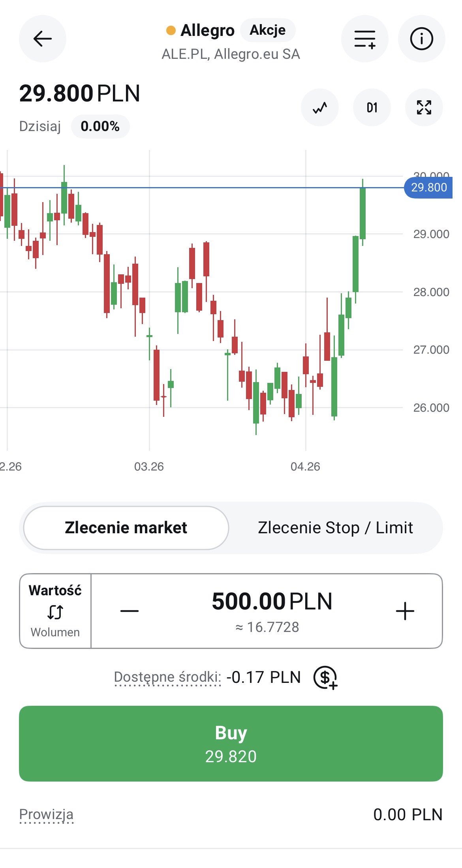Open chart indicators icon
This screenshot has height=868, width=462.
320,107
